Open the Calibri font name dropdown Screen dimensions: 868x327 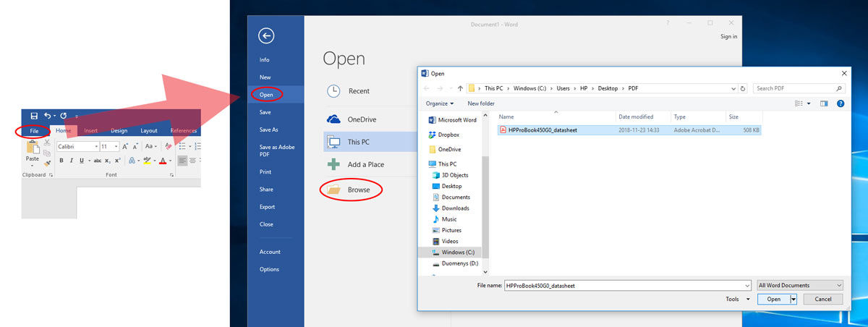click(x=96, y=146)
